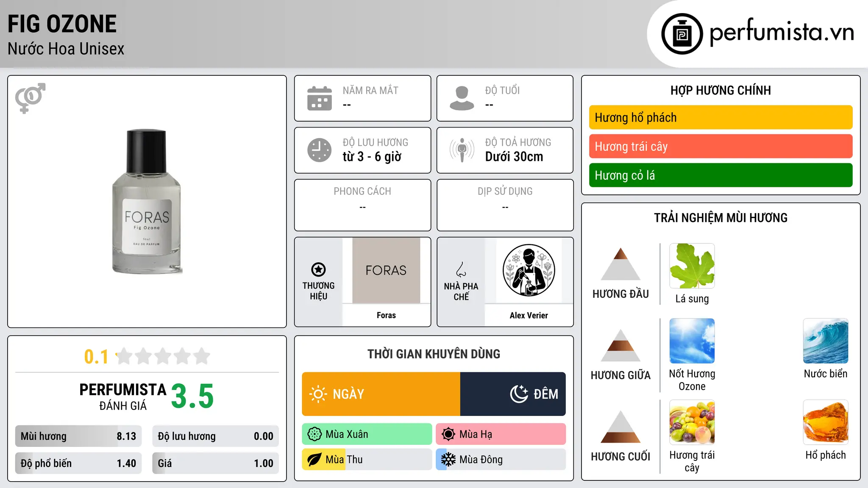
Task: Open the Foras Fig Ozone bottle image
Action: pos(147,202)
